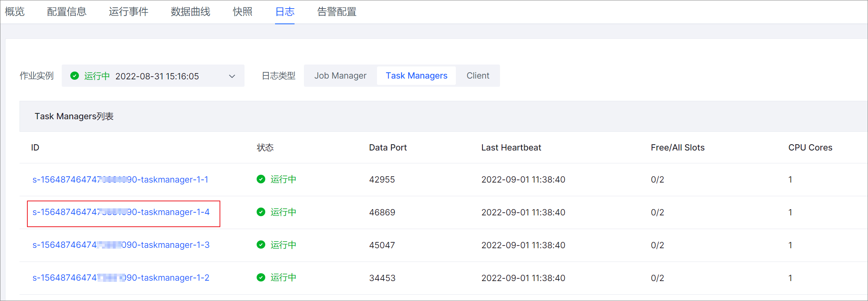868x301 pixels.
Task: Choose Task Managers log type
Action: click(416, 76)
